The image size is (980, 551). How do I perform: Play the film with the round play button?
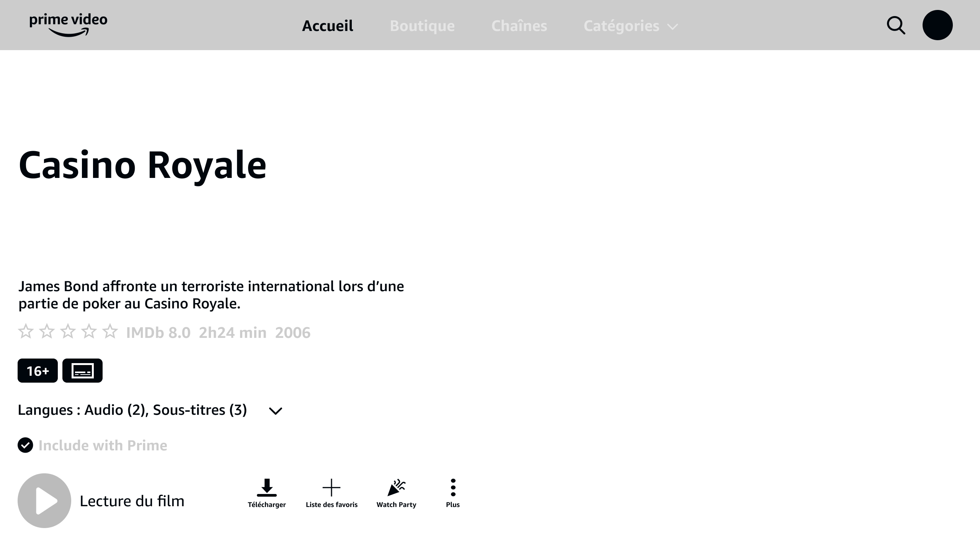(44, 500)
